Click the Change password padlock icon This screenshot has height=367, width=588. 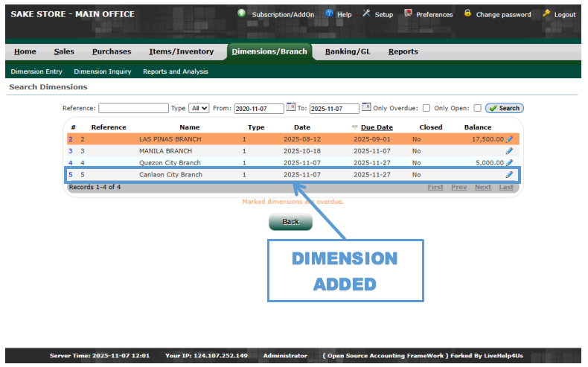tap(467, 13)
